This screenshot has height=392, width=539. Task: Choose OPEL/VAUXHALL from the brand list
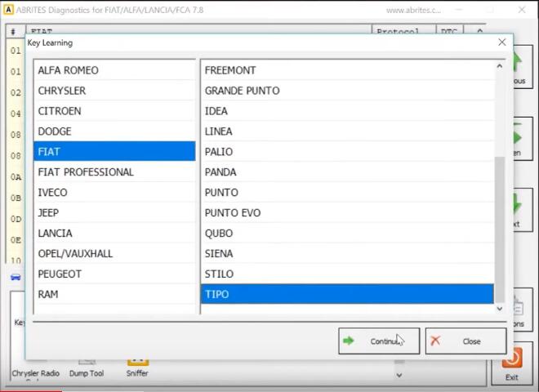click(x=114, y=253)
